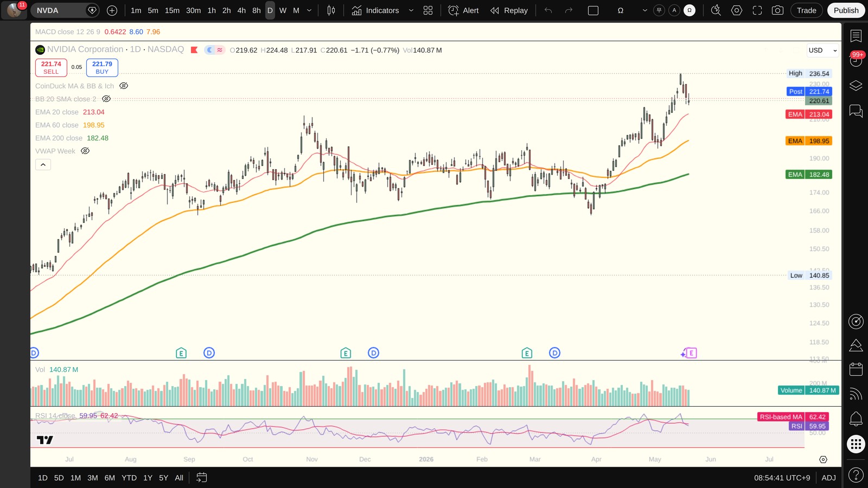Screen dimensions: 868x488
Task: Click the pink upcoming earnings marker
Action: click(691, 353)
